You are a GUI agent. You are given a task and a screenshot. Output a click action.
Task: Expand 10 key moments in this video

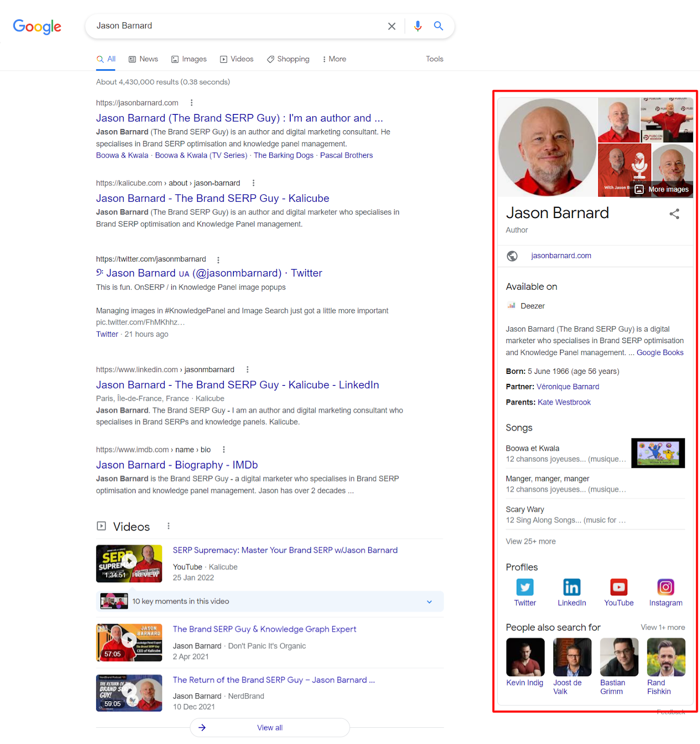pyautogui.click(x=270, y=602)
